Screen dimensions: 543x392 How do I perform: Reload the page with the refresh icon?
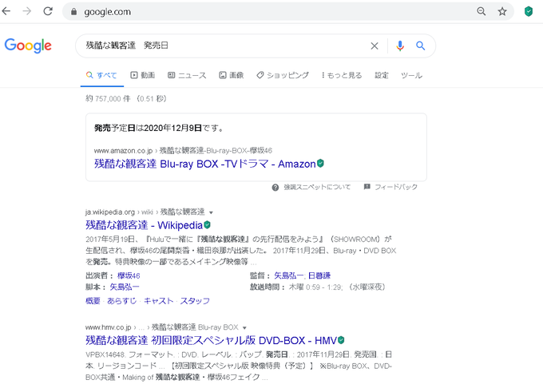click(x=48, y=11)
